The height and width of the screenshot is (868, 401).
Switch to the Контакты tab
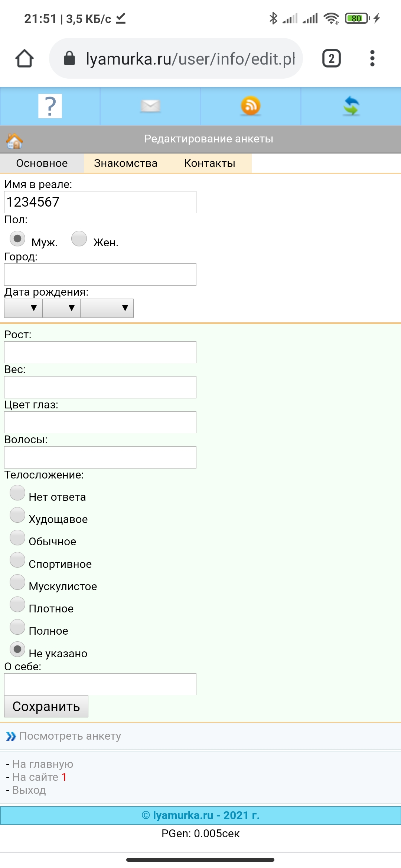[x=209, y=163]
